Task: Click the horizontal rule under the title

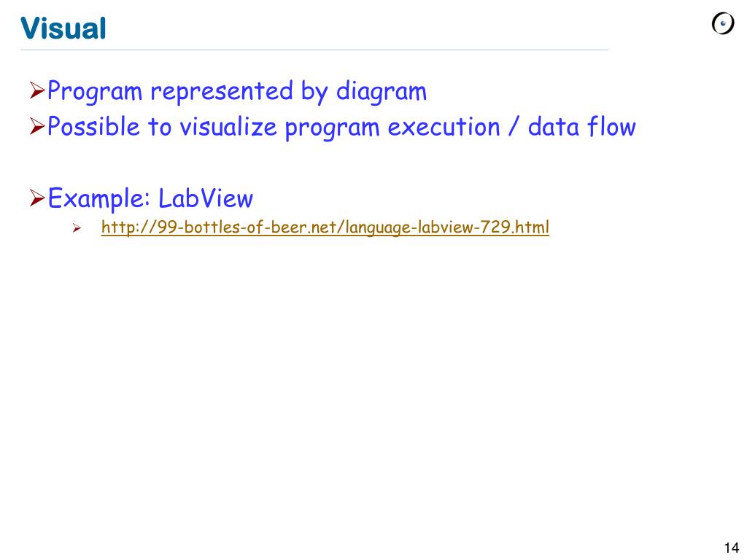Action: pyautogui.click(x=314, y=50)
